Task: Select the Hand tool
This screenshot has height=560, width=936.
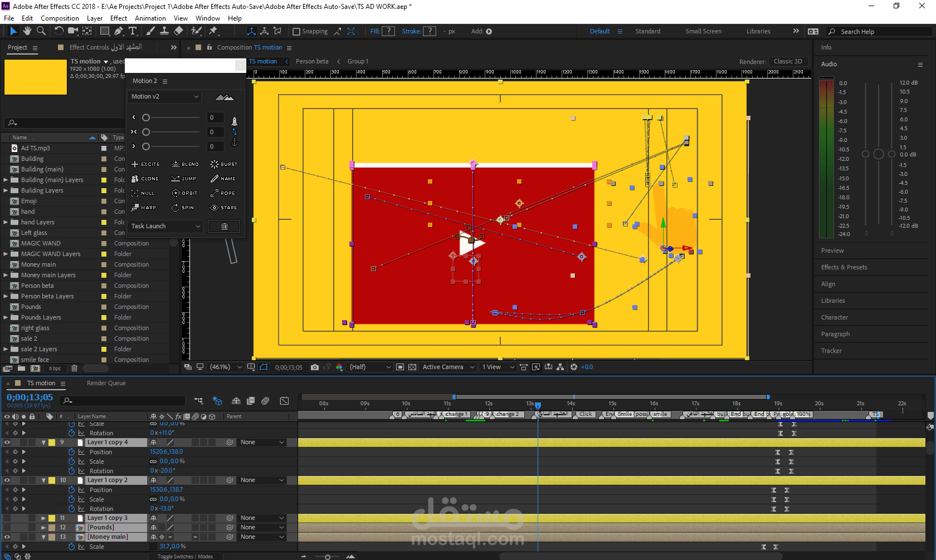Action: [x=27, y=31]
